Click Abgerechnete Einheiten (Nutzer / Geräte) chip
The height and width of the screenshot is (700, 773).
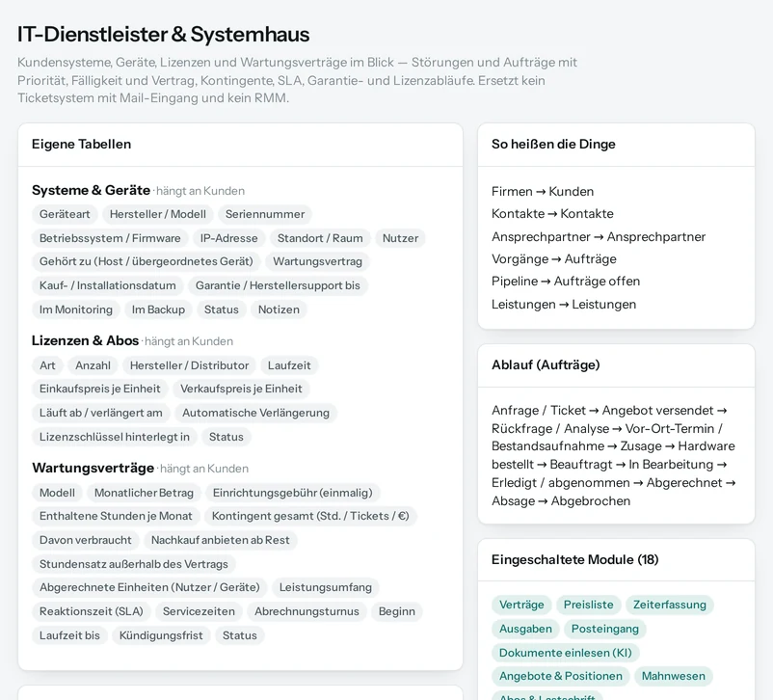coord(149,587)
